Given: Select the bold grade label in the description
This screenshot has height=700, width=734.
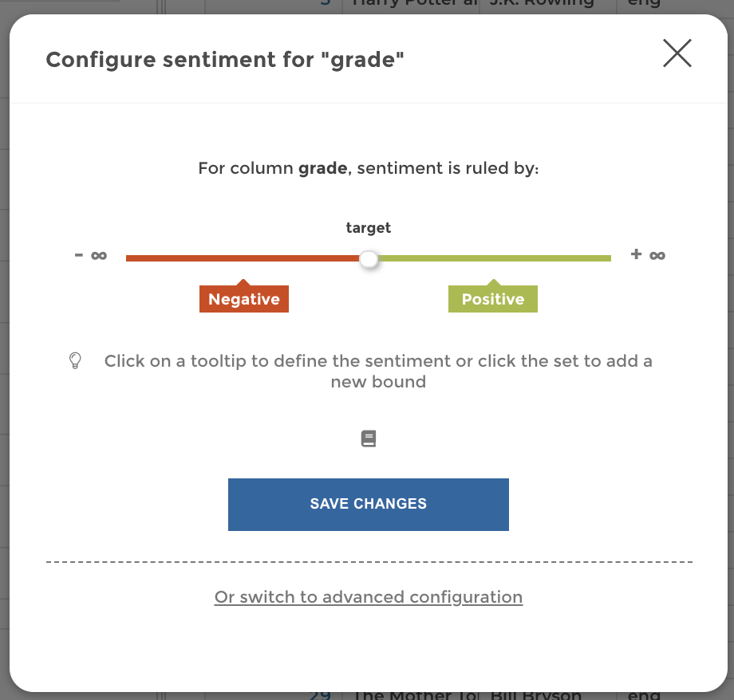Looking at the screenshot, I should click(x=322, y=168).
